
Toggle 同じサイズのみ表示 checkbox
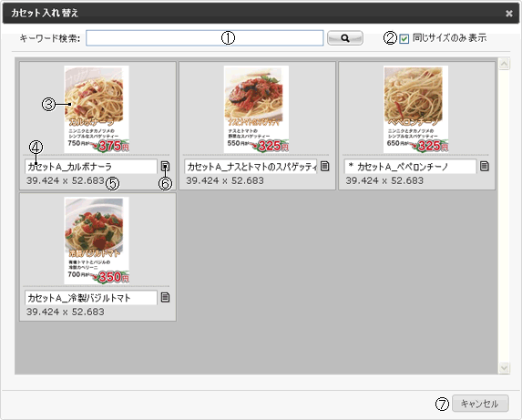[404, 39]
